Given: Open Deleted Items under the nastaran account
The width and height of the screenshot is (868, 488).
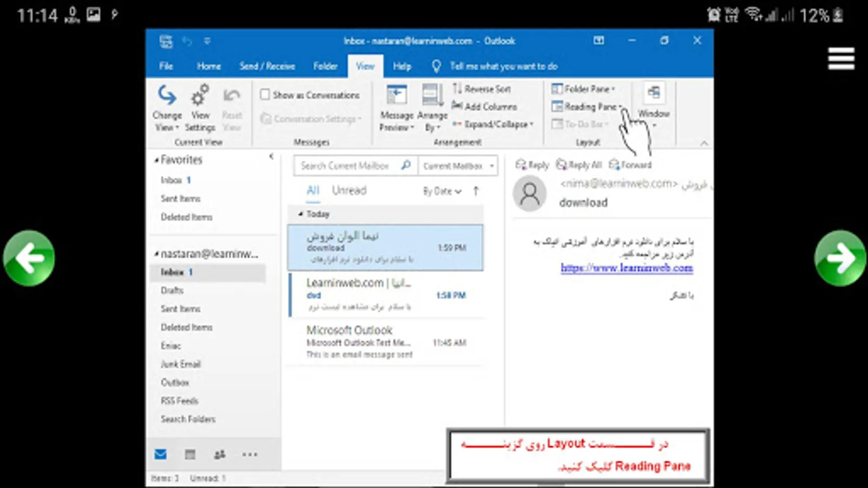Looking at the screenshot, I should pyautogui.click(x=187, y=328).
